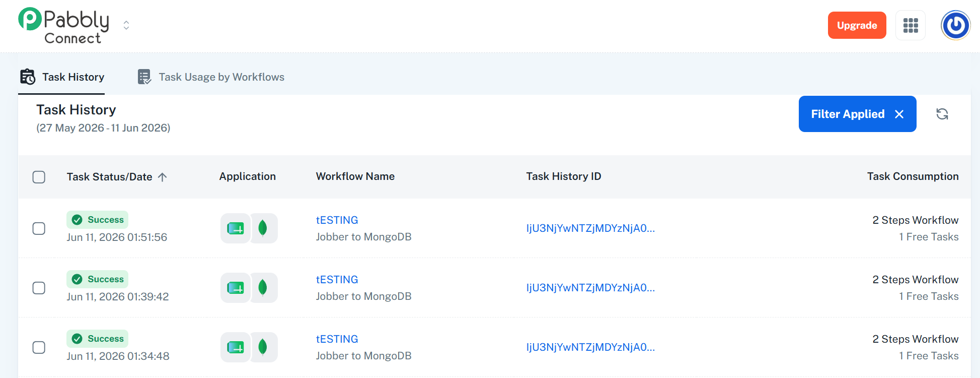
Task: Open tESTING workflow link in 01:51:56 row
Action: [x=337, y=220]
